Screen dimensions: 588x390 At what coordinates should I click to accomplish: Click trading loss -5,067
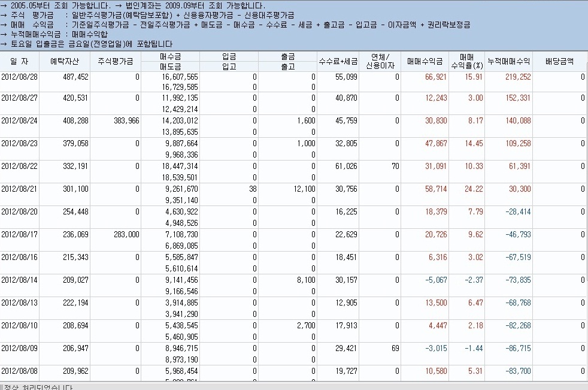coord(436,280)
